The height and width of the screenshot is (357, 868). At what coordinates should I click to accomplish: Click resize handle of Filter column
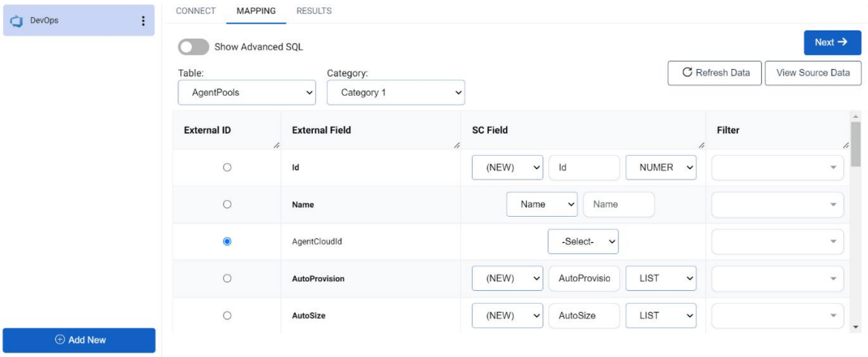coord(846,145)
